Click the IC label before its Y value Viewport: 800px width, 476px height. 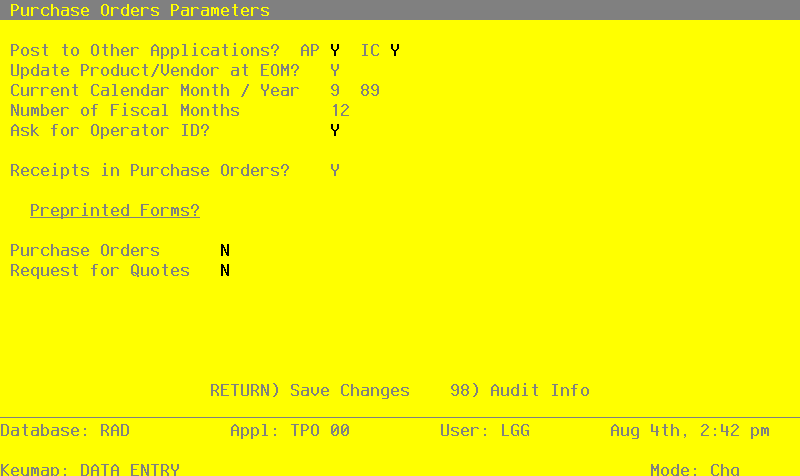(x=370, y=51)
